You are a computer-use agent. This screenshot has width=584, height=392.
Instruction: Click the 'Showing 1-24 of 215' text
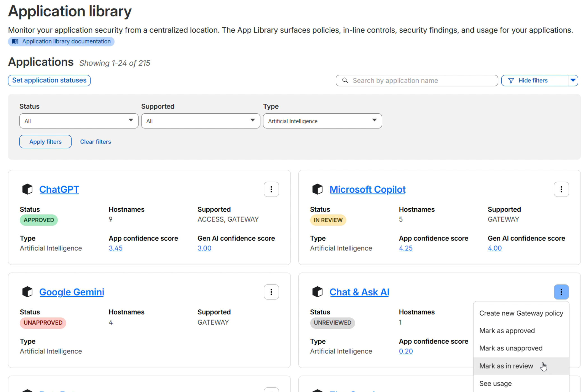click(115, 63)
